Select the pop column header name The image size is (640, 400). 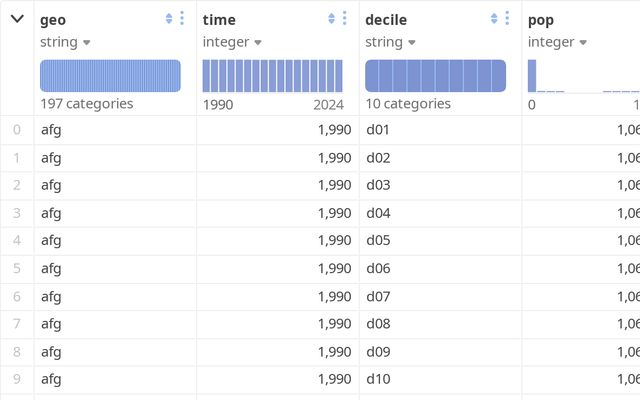pyautogui.click(x=541, y=19)
